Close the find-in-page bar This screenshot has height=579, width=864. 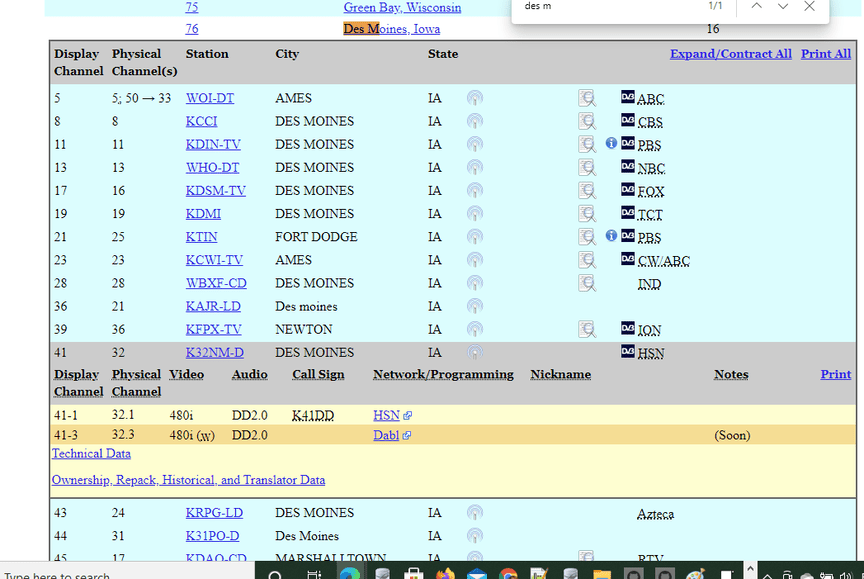[809, 6]
